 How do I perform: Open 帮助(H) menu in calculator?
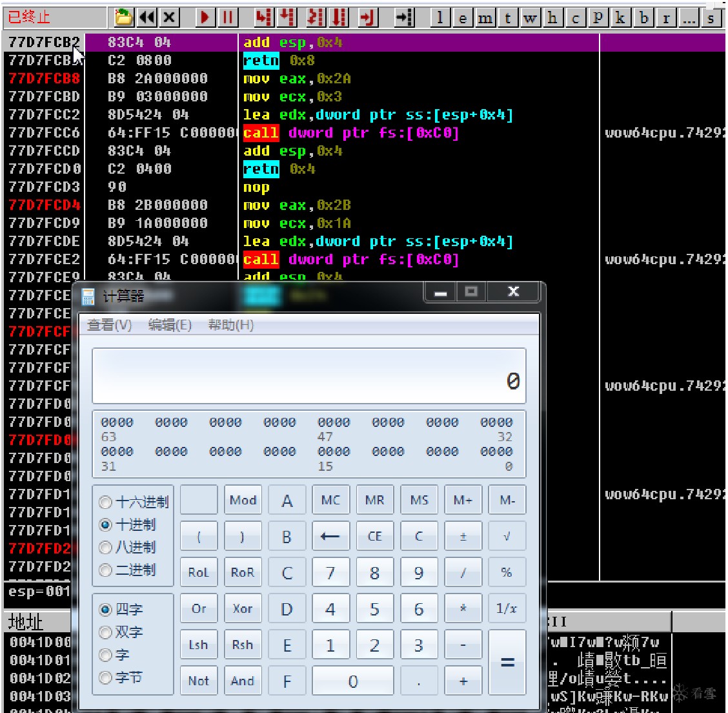tap(231, 325)
